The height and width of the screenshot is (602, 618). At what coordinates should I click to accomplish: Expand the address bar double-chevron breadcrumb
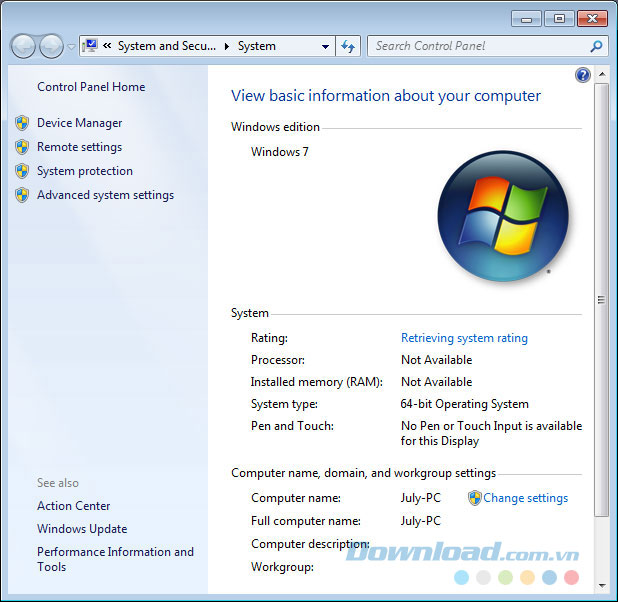[x=107, y=46]
